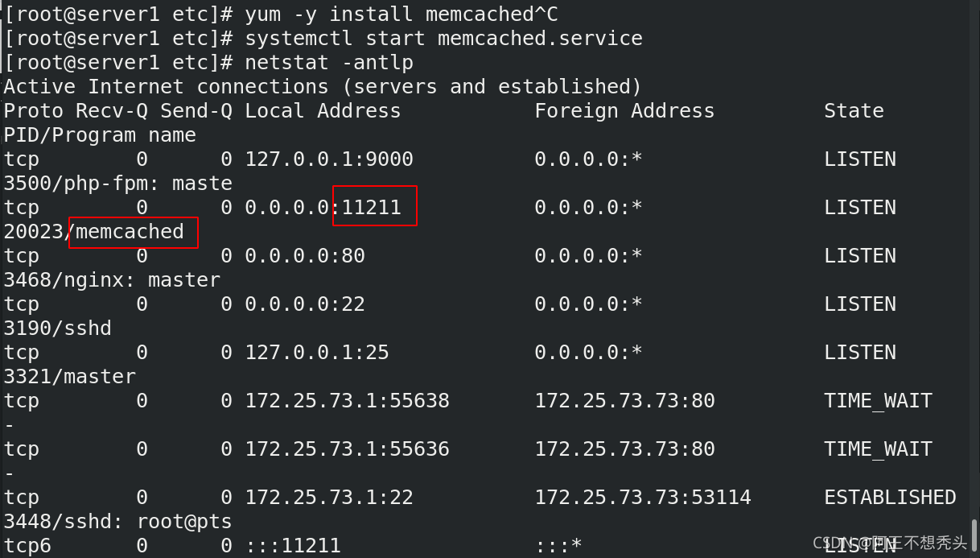Click the 3448/sshd: root@pts entry
This screenshot has width=980, height=558.
click(x=118, y=522)
